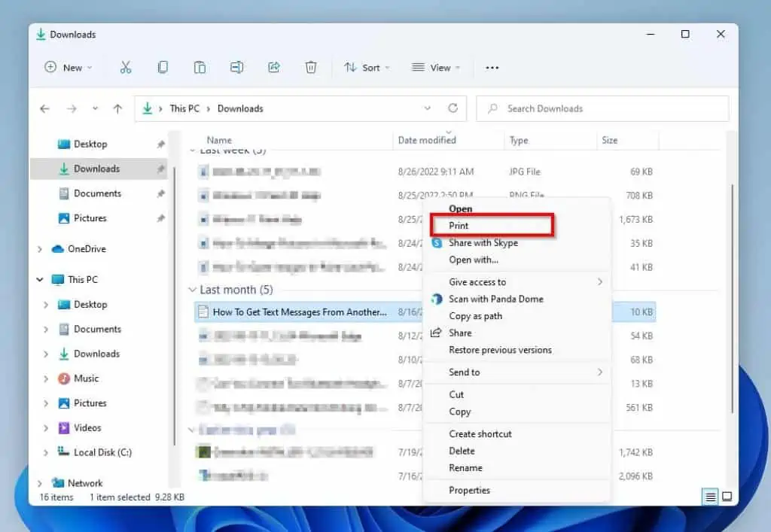This screenshot has width=771, height=532.
Task: Click the navigation pane scrollbar
Action: (175, 307)
